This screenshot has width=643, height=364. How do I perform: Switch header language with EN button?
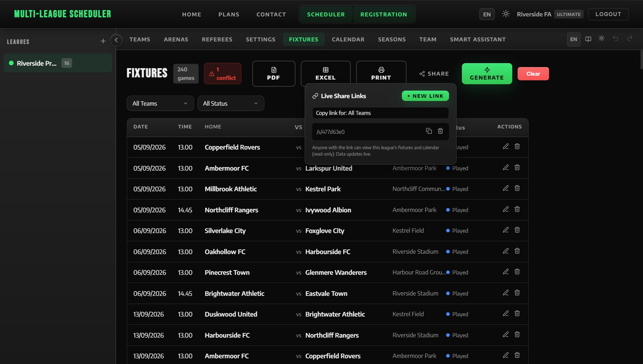487,14
